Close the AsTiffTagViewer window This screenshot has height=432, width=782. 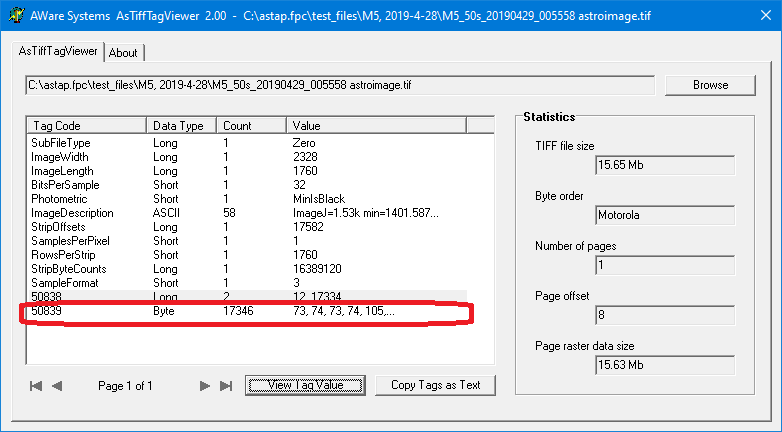pyautogui.click(x=758, y=14)
